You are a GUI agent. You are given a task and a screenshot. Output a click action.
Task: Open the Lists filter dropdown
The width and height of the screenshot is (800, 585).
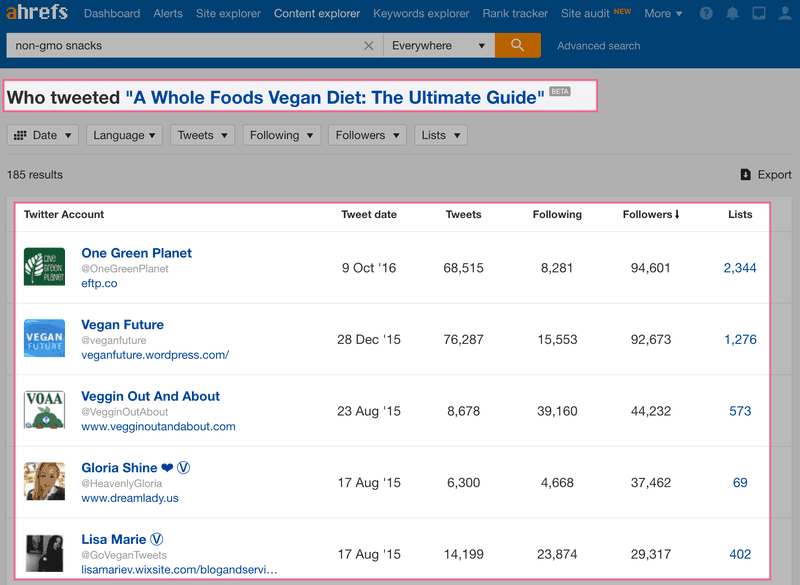441,135
